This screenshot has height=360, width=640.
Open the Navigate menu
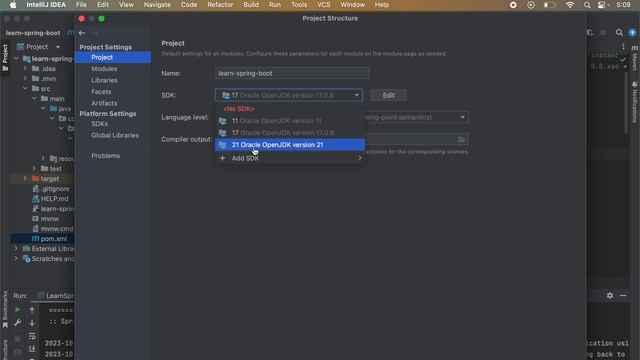157,5
